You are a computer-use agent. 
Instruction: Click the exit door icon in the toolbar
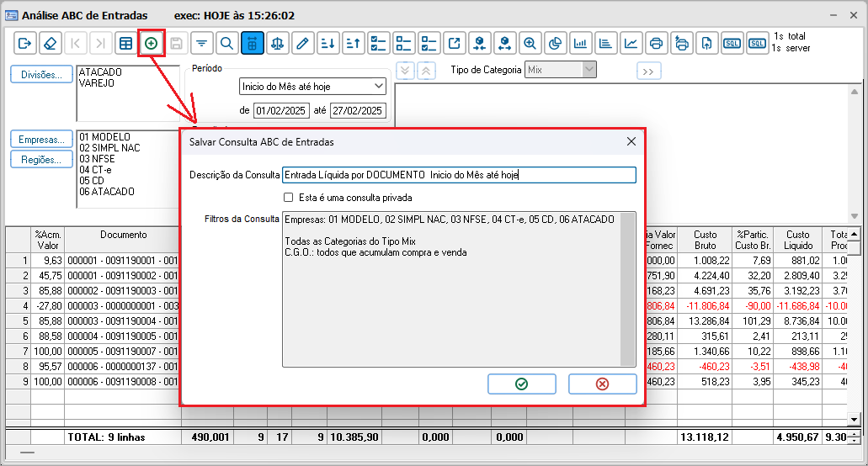(x=24, y=43)
